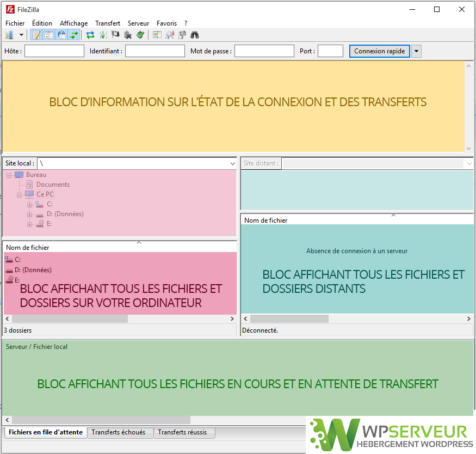The height and width of the screenshot is (454, 476).
Task: Expand the D: (Données) tree node
Action: [x=29, y=214]
